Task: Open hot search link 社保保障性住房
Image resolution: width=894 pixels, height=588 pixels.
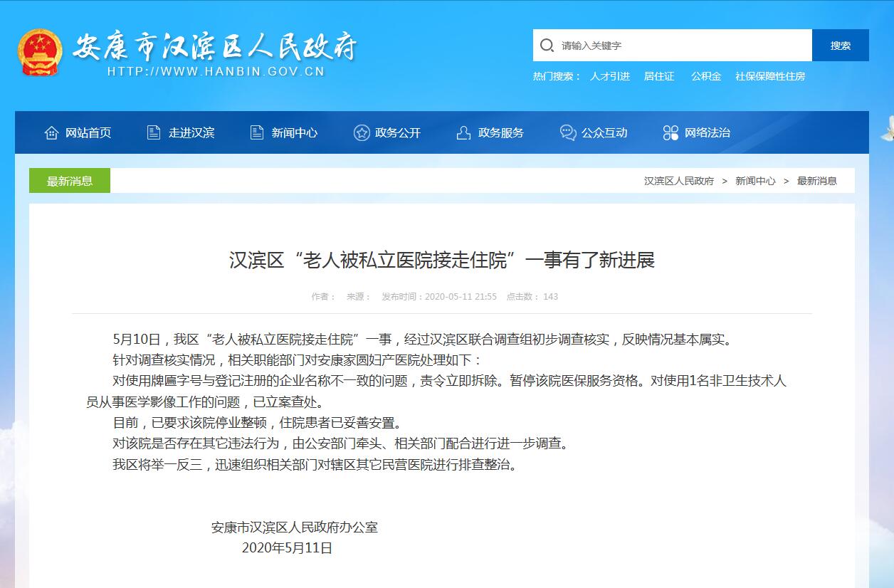Action: tap(770, 76)
